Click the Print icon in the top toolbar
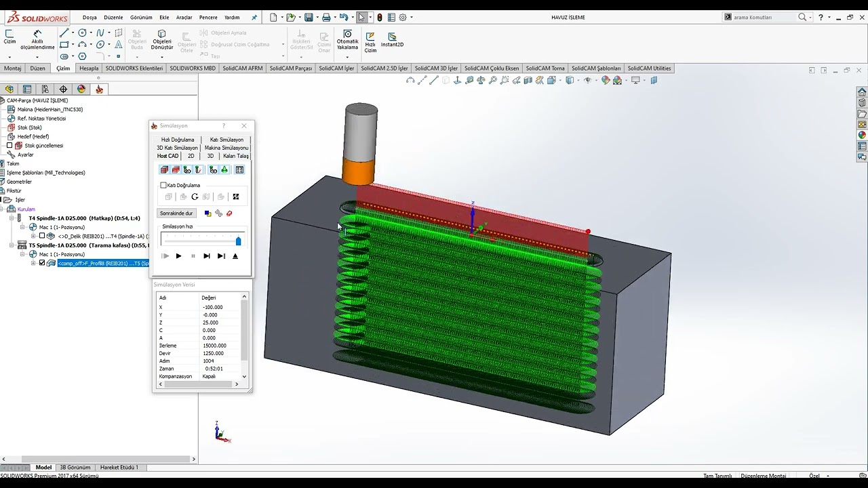Image resolution: width=868 pixels, height=488 pixels. point(326,18)
